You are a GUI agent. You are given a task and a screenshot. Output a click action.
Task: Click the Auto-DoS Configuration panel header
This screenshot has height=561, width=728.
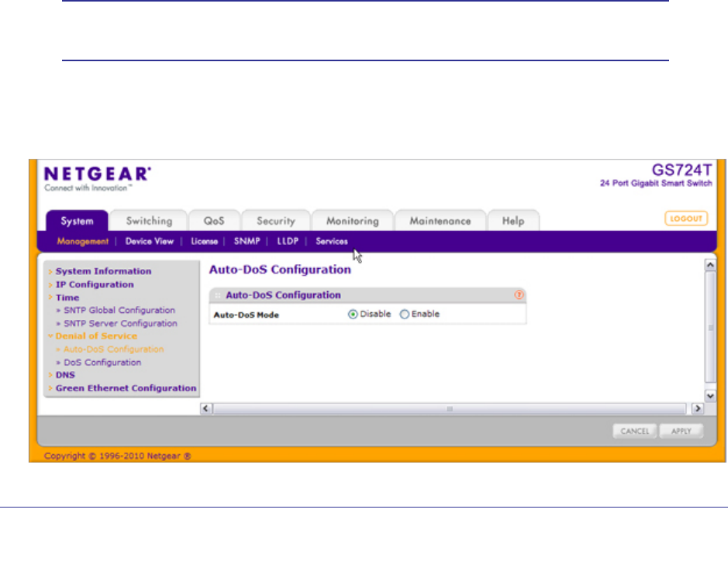pyautogui.click(x=367, y=295)
